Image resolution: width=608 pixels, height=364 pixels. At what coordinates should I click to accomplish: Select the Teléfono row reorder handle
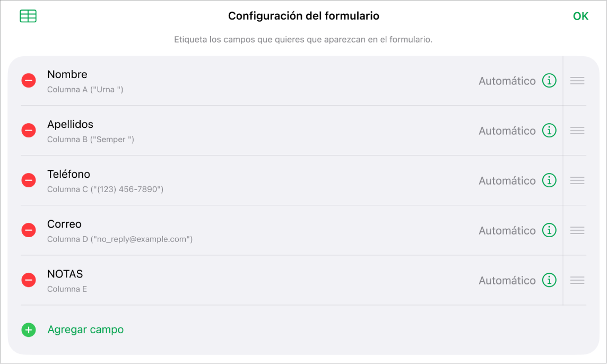coord(577,180)
